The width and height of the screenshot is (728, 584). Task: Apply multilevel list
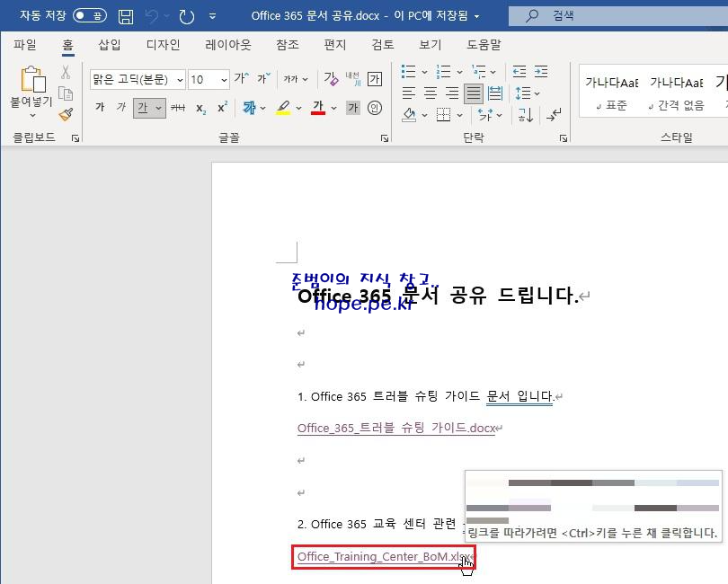(x=479, y=72)
